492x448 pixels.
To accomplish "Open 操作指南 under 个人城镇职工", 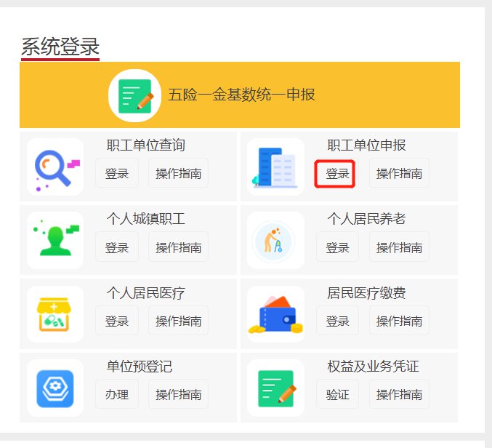I will (178, 247).
